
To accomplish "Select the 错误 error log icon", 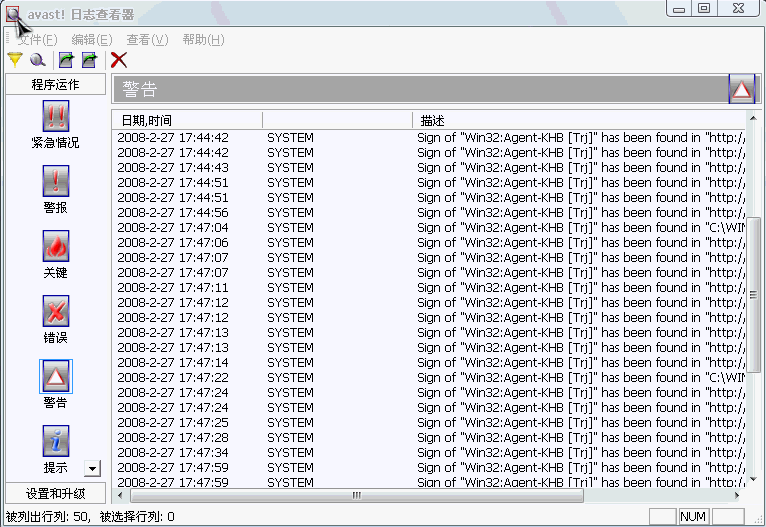I will tap(56, 311).
